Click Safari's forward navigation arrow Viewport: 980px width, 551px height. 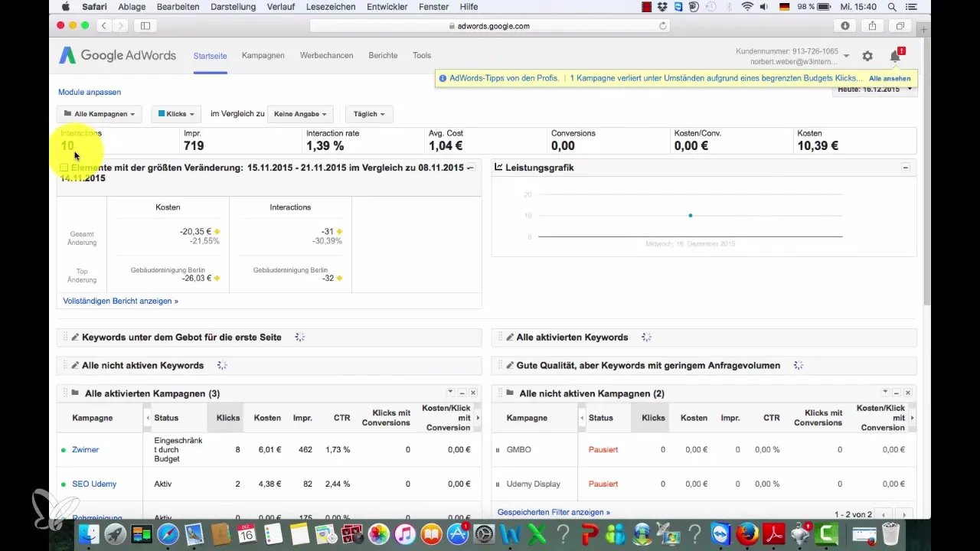click(121, 25)
